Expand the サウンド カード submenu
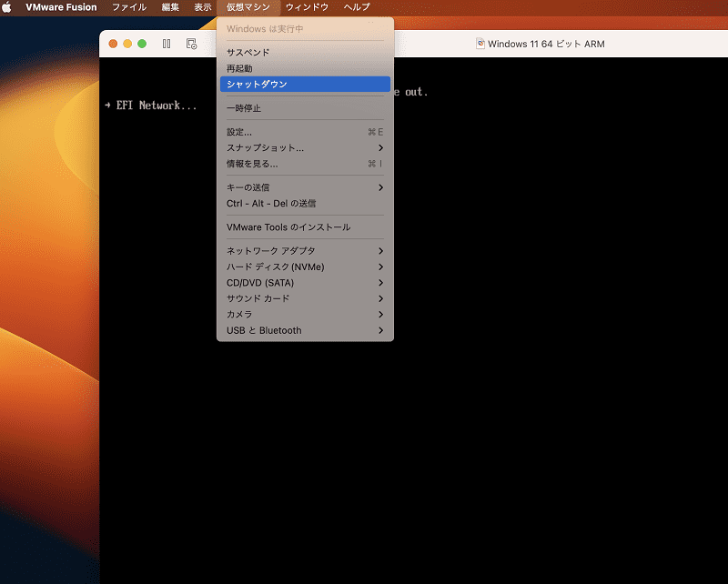This screenshot has width=728, height=584. pos(305,298)
